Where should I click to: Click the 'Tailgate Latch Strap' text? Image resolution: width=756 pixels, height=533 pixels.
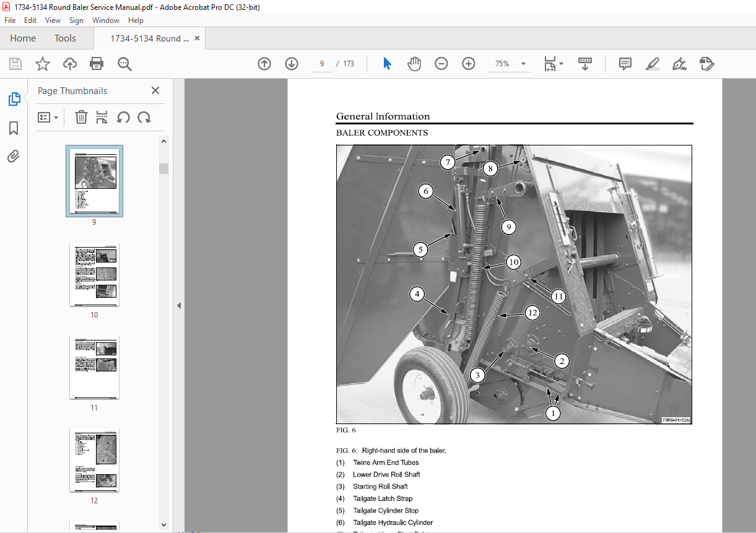[x=383, y=498]
